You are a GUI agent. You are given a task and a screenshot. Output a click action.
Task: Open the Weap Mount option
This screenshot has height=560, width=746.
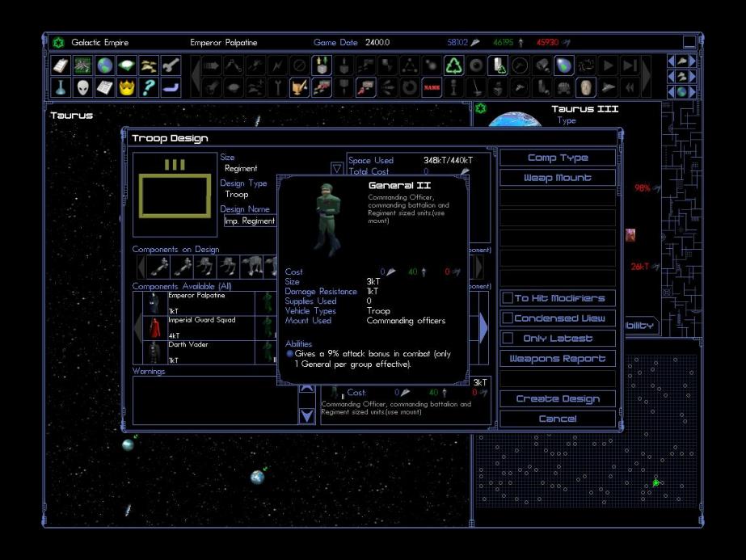[557, 178]
